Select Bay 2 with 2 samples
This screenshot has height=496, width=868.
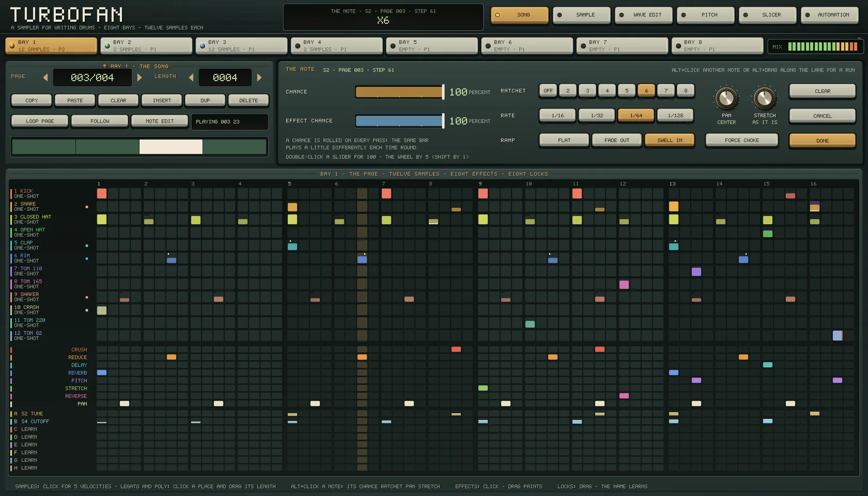(146, 45)
